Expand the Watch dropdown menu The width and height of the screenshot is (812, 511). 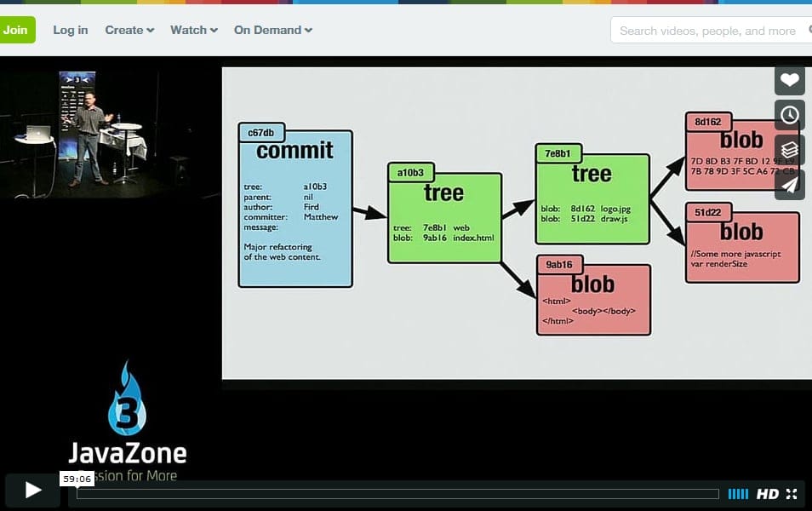pos(193,30)
